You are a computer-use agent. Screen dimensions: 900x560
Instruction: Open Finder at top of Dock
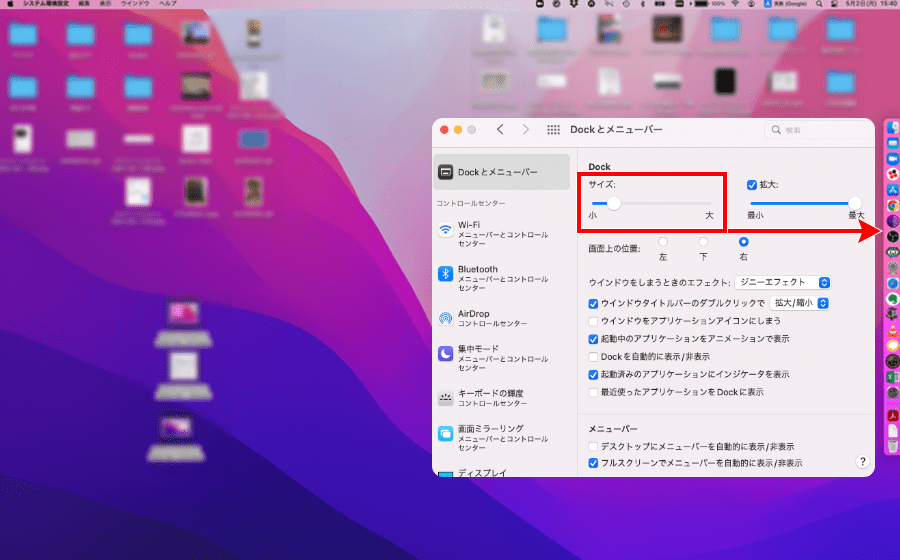pos(893,127)
